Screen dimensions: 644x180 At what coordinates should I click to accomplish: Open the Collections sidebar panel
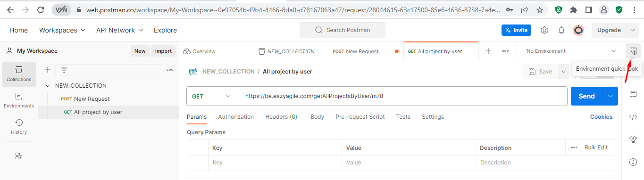pyautogui.click(x=19, y=74)
